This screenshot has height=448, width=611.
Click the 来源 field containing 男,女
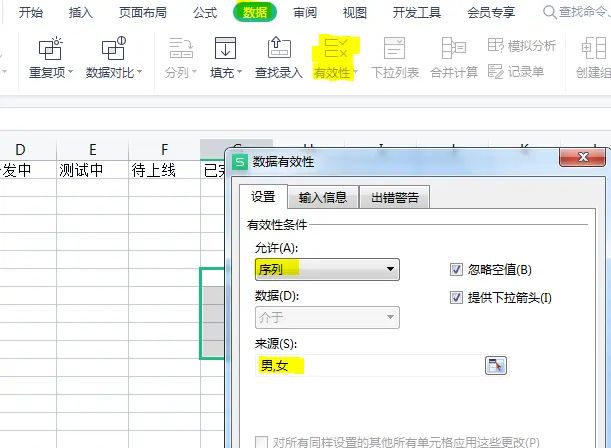click(369, 365)
